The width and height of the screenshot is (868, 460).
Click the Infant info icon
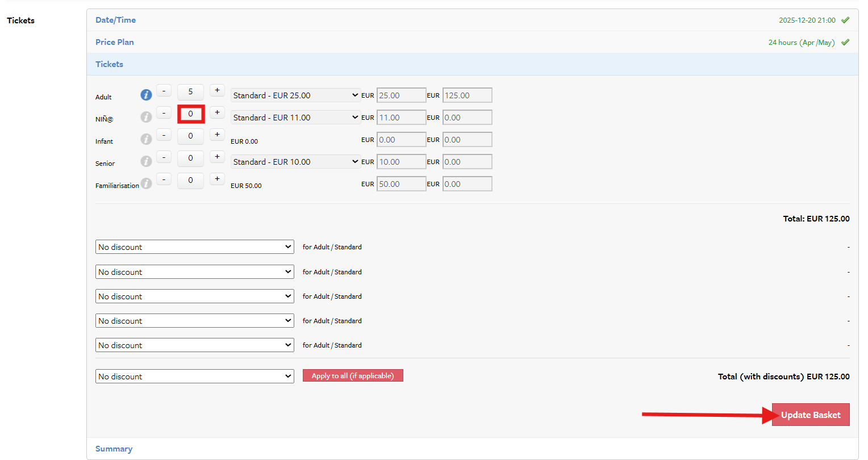click(x=146, y=139)
